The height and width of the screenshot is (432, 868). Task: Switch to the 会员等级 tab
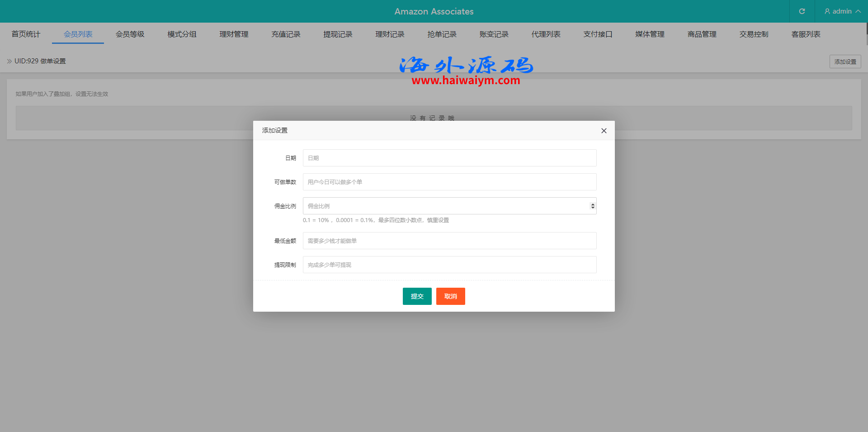tap(130, 34)
